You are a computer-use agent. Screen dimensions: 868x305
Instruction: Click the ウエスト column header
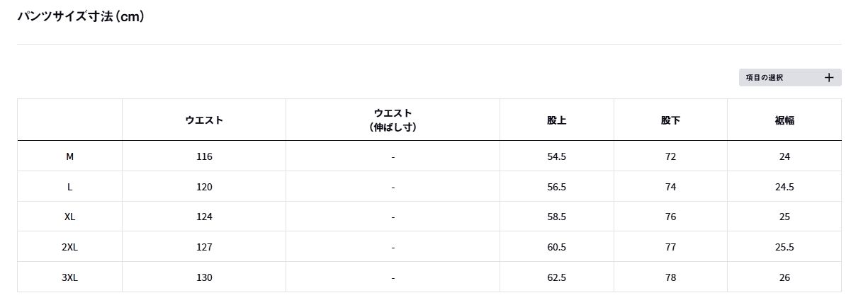pyautogui.click(x=204, y=120)
